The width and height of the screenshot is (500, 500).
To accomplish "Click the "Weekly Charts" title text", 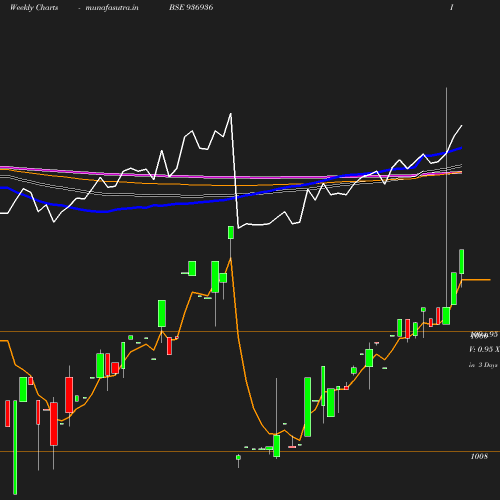I will click(34, 7).
